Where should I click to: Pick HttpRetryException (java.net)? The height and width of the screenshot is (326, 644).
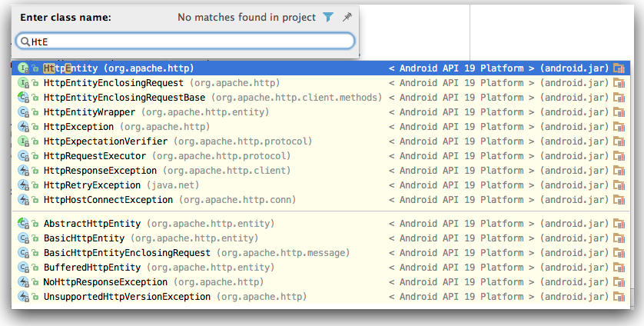tap(320, 185)
